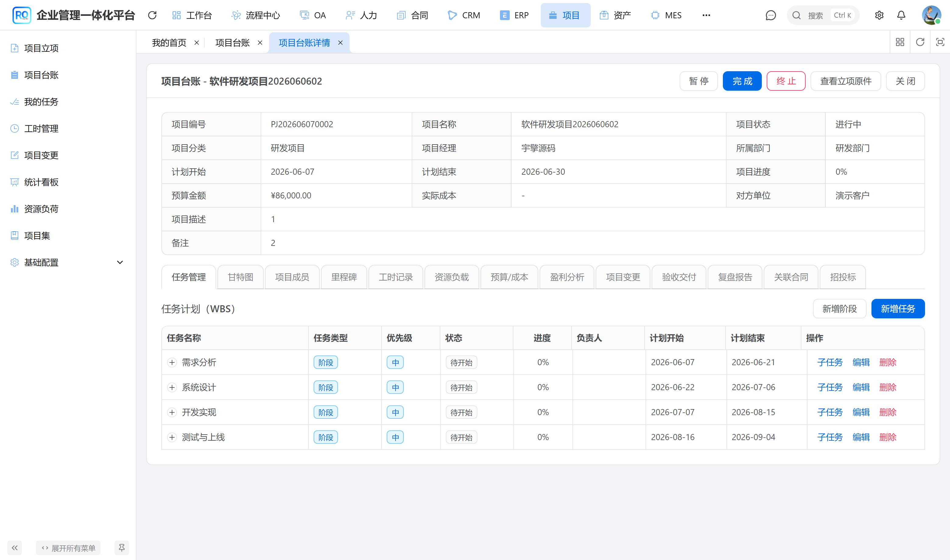Switch to 工时记录 tab
The image size is (950, 560).
(x=396, y=277)
